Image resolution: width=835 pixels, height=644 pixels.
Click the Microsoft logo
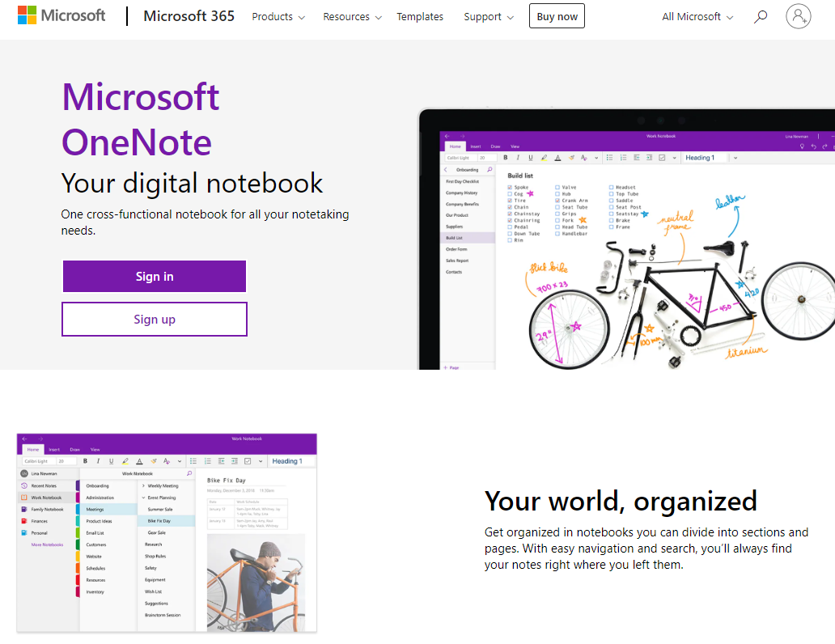[61, 15]
